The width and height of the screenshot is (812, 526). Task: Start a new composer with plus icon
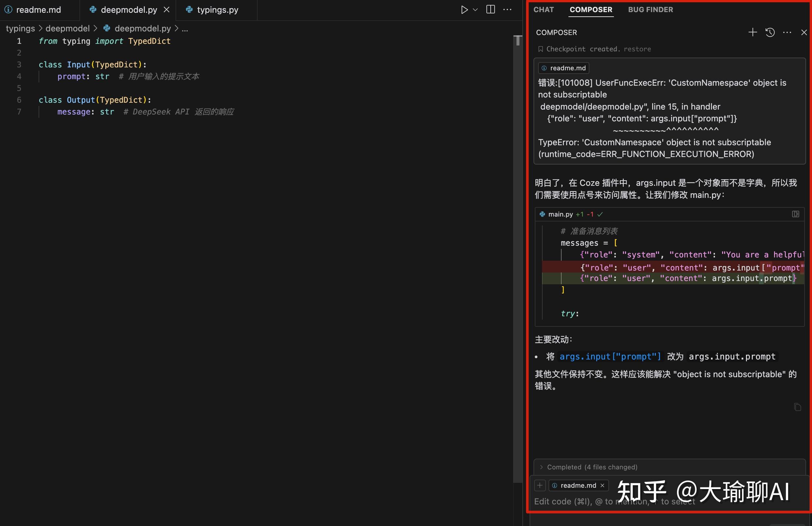752,32
